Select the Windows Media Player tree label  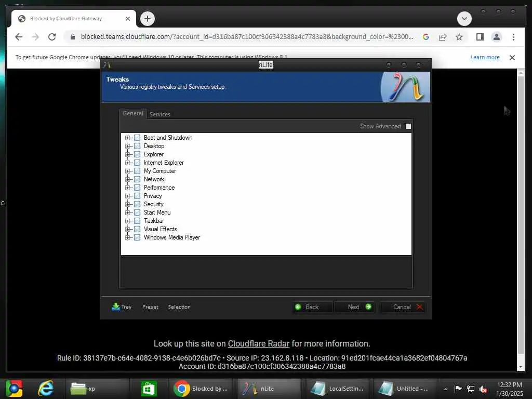click(x=171, y=237)
